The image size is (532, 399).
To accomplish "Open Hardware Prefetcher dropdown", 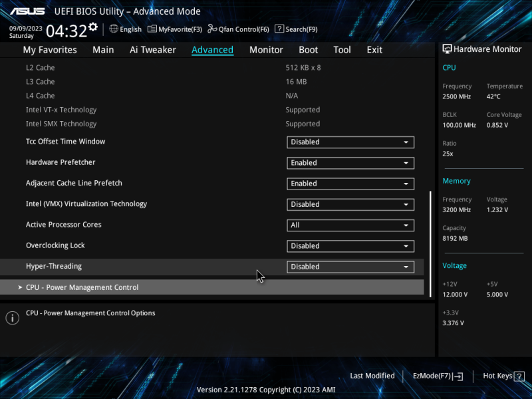I will [x=350, y=163].
